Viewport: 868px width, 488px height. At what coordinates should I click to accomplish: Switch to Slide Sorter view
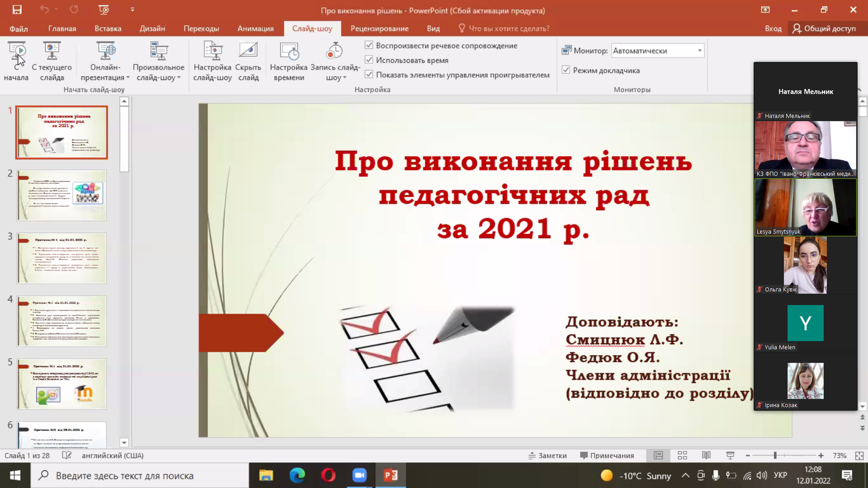coord(682,455)
